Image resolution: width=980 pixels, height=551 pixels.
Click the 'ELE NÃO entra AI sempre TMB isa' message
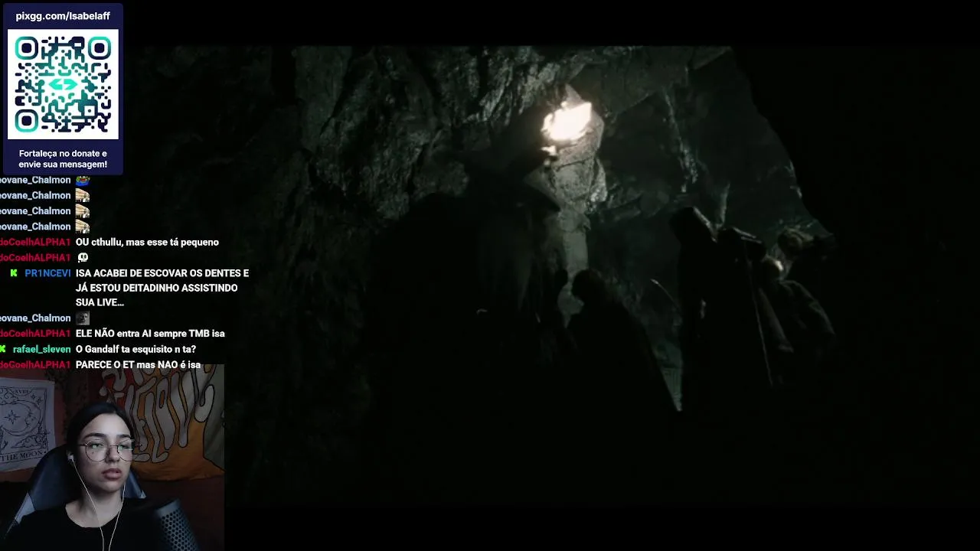pos(150,334)
